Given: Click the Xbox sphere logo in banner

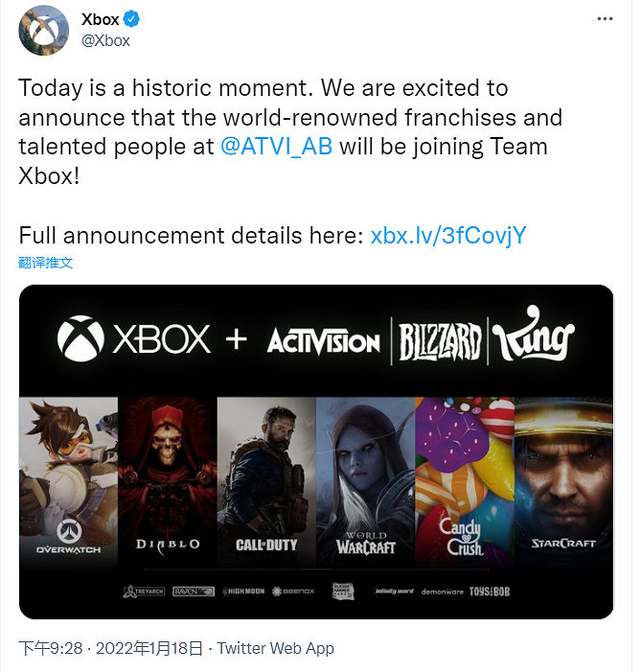Looking at the screenshot, I should [80, 337].
